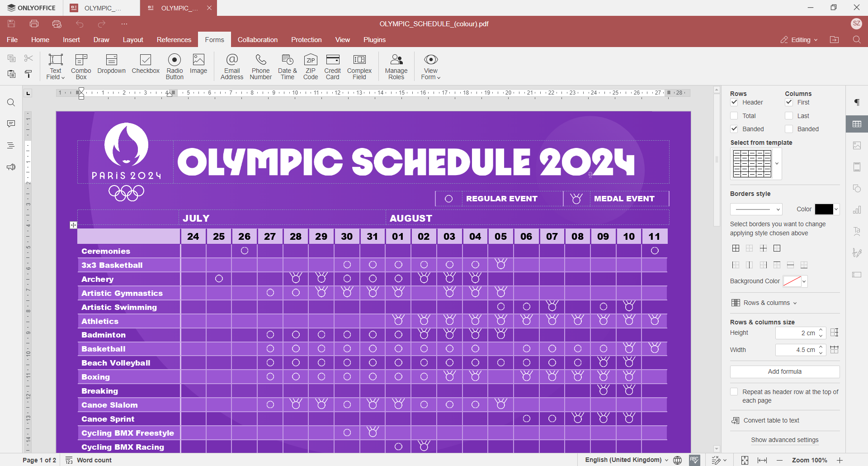Add a ZIP Code field
The width and height of the screenshot is (868, 466).
click(311, 66)
